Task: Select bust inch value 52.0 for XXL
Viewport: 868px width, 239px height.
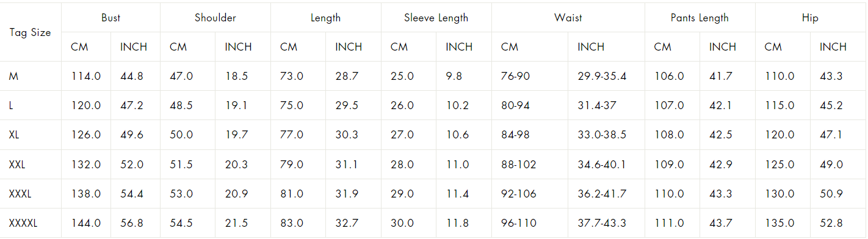Action: click(x=132, y=165)
